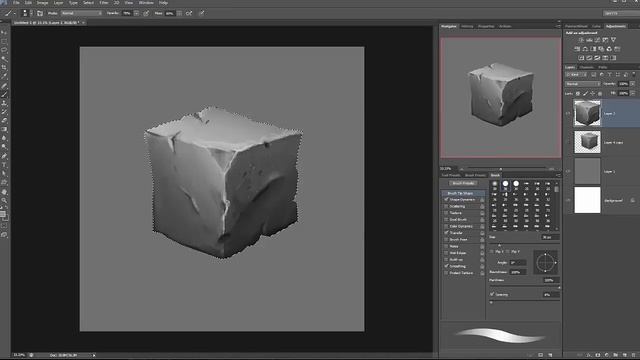Open the Brush panel flyout menu
The width and height of the screenshot is (640, 360).
[558, 175]
